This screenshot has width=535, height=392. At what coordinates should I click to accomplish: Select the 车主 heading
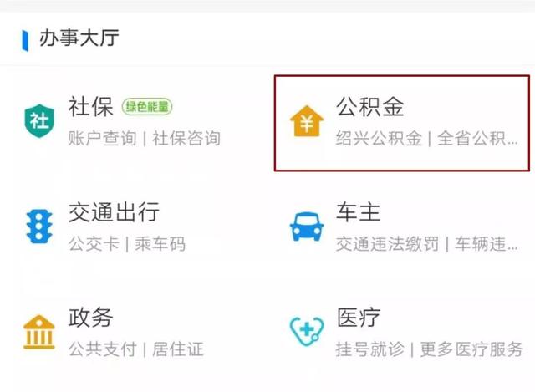click(x=359, y=211)
